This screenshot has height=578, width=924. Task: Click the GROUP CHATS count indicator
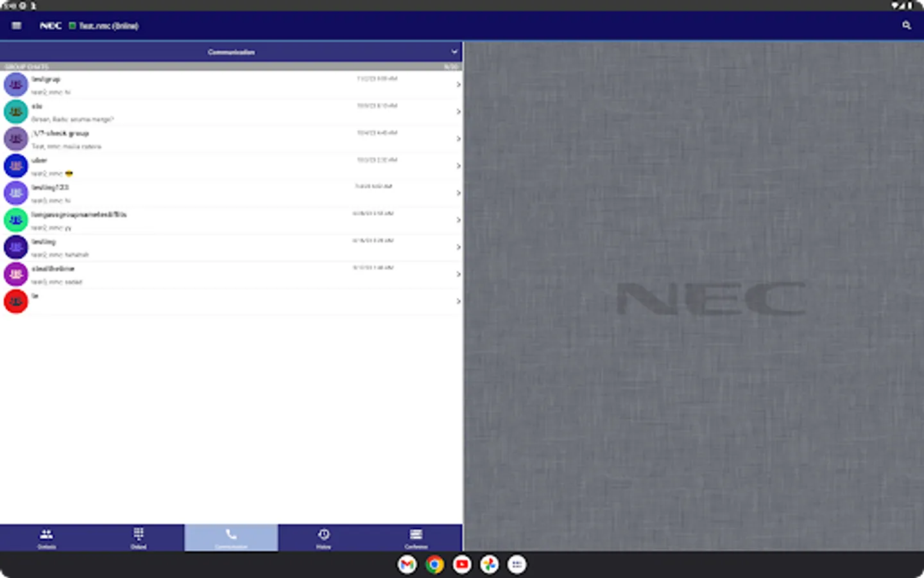452,66
